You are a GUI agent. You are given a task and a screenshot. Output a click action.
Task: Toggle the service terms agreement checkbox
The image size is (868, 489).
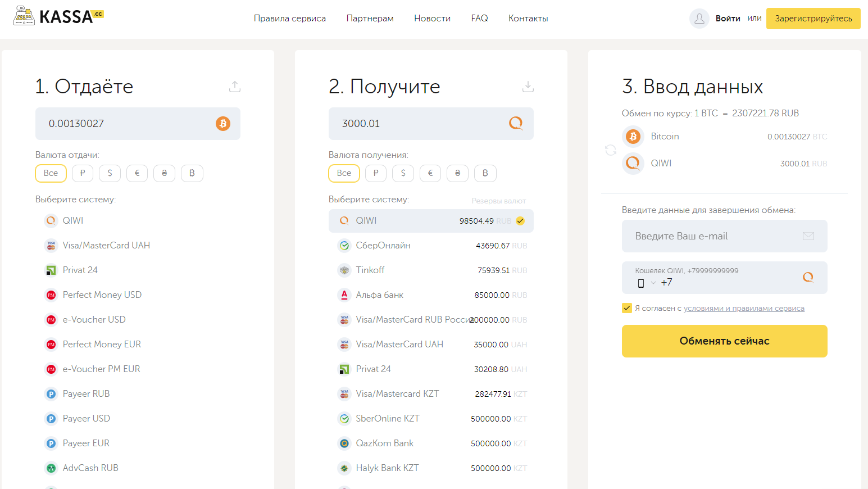tap(627, 308)
